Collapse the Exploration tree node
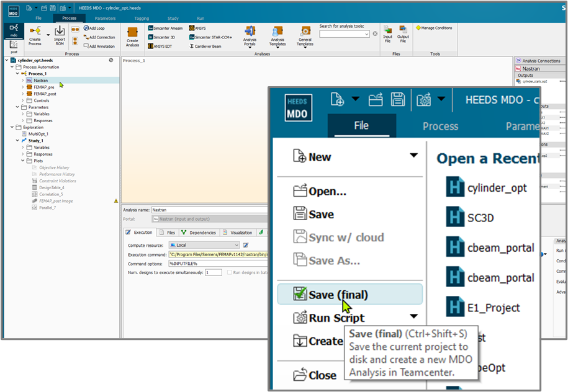Viewport: 568px width, 392px height. click(12, 127)
